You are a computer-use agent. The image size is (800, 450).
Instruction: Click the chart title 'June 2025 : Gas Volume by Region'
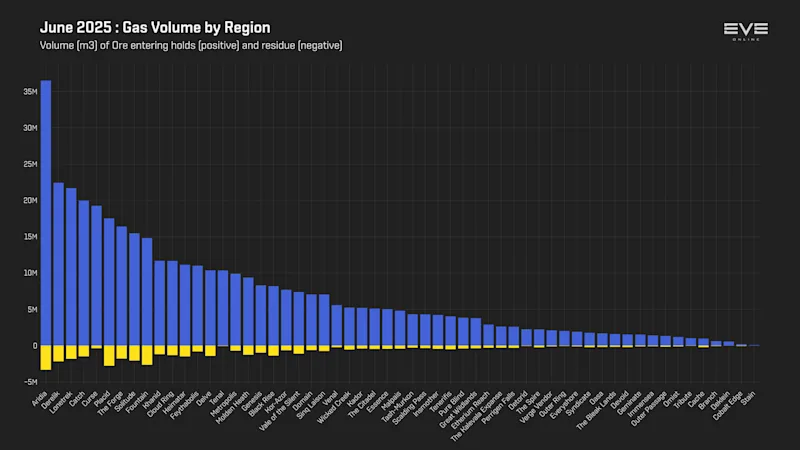tap(155, 28)
